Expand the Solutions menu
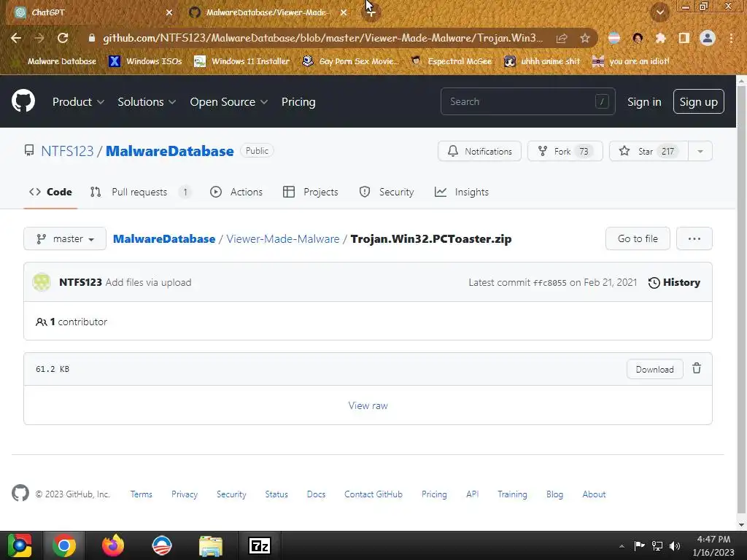 point(147,102)
